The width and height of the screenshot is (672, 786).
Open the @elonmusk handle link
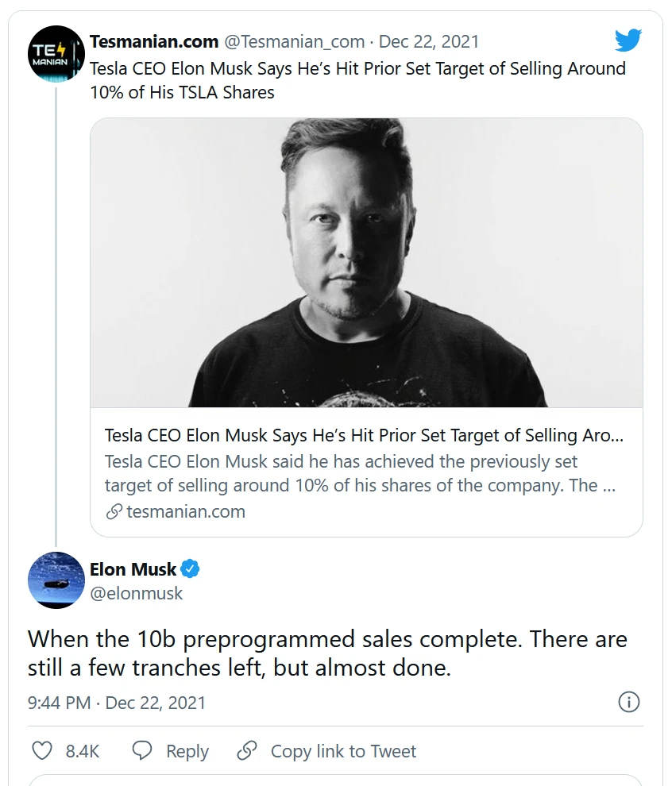pos(136,593)
